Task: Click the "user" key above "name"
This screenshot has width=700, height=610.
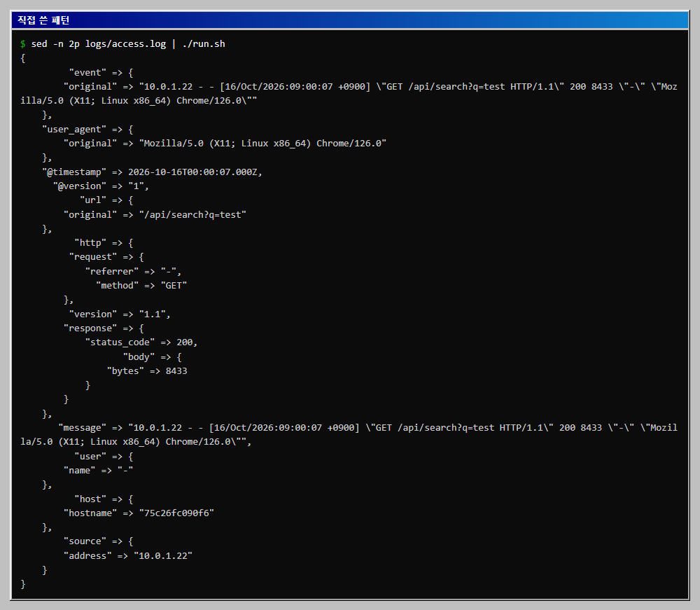Action: (x=90, y=457)
